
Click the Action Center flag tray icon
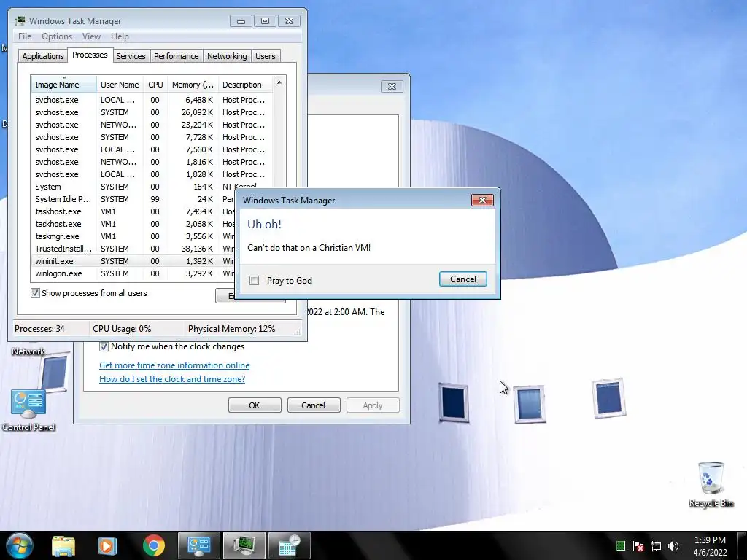tap(638, 546)
